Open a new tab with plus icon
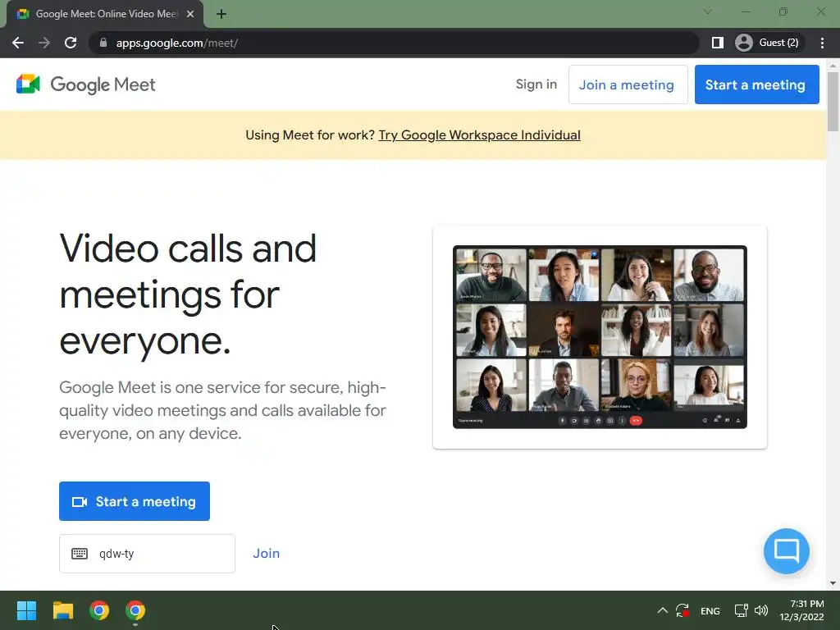Screen dimensions: 840x630 [x=221, y=14]
